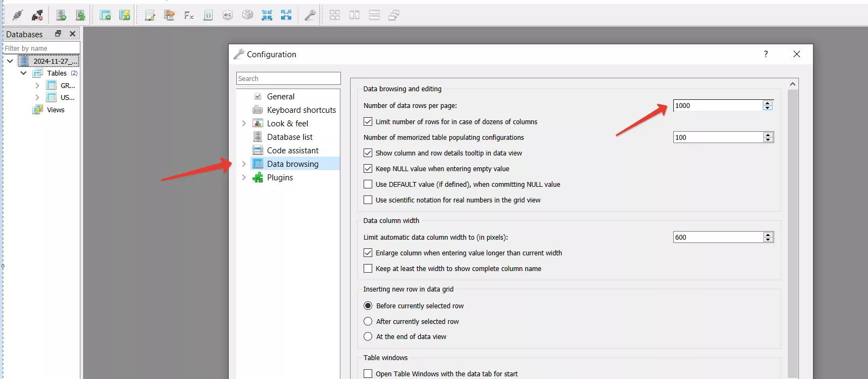
Task: Toggle Limit number of rows for dozens of columns
Action: coord(368,121)
